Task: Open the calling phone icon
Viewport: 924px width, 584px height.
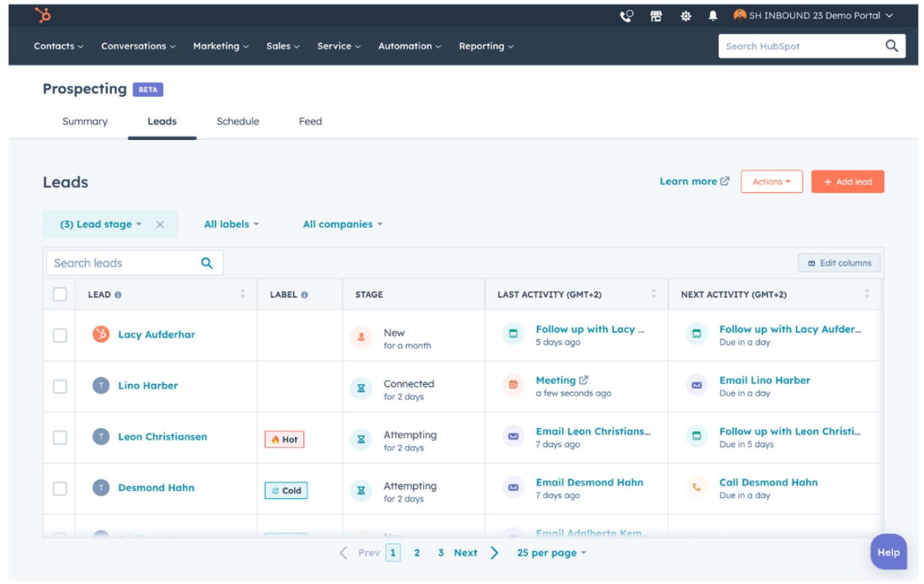Action: coord(627,16)
